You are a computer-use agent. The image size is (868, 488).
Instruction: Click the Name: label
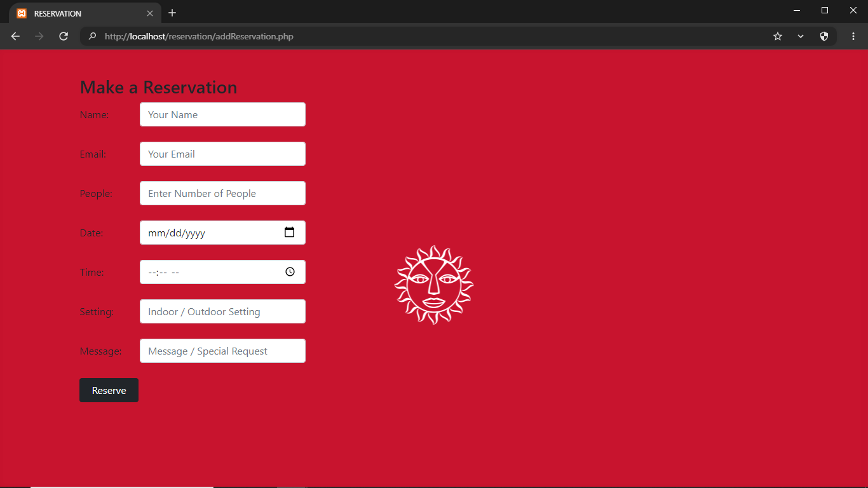point(94,115)
